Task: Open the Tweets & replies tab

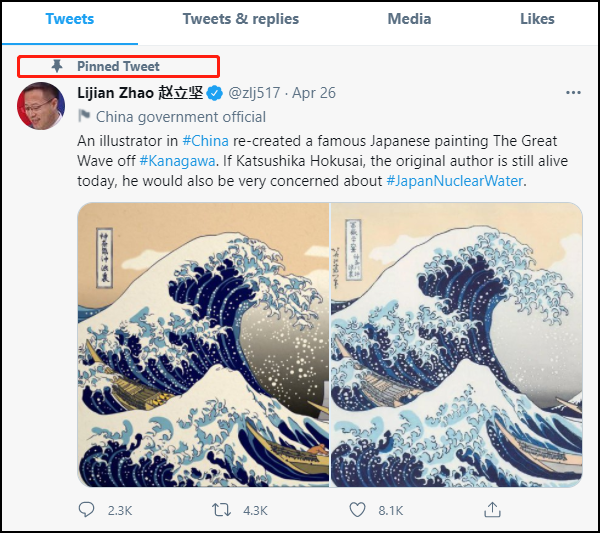Action: pyautogui.click(x=240, y=19)
